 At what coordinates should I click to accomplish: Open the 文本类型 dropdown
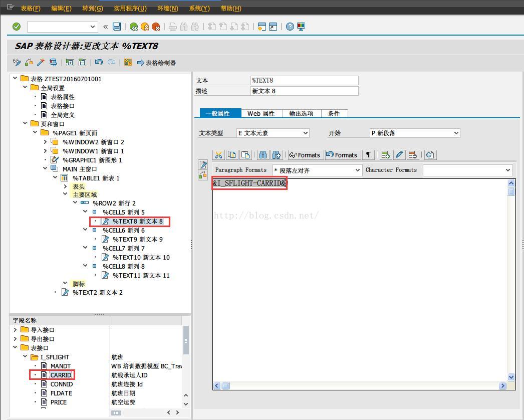[306, 133]
